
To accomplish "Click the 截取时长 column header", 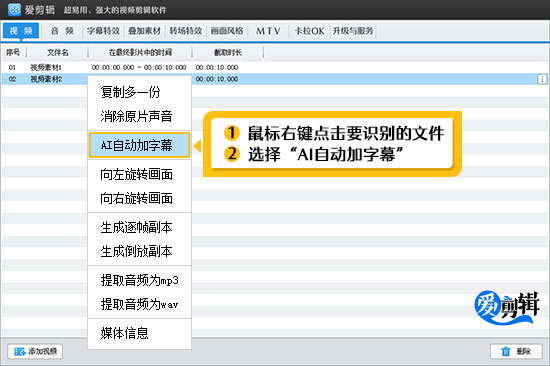I will click(x=228, y=53).
